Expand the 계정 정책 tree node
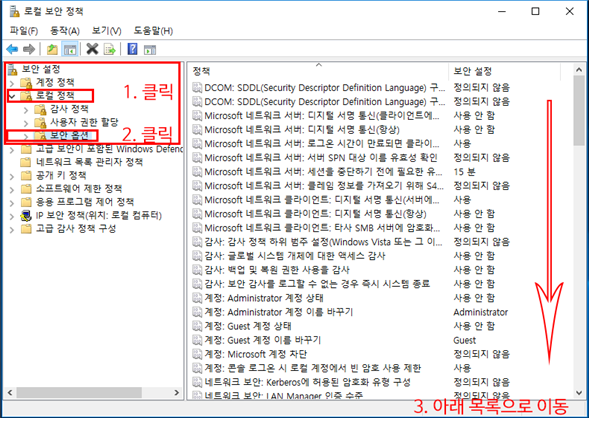The image size is (589, 422). click(12, 83)
